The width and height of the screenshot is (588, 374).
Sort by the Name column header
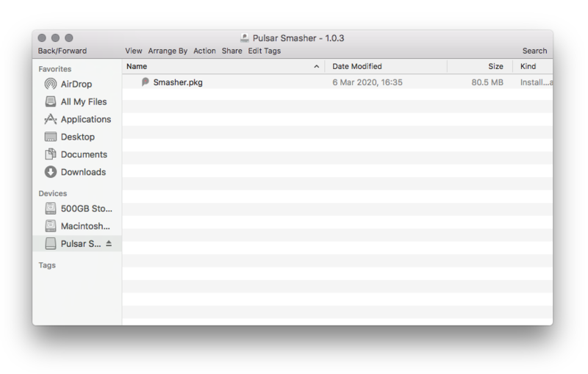223,66
